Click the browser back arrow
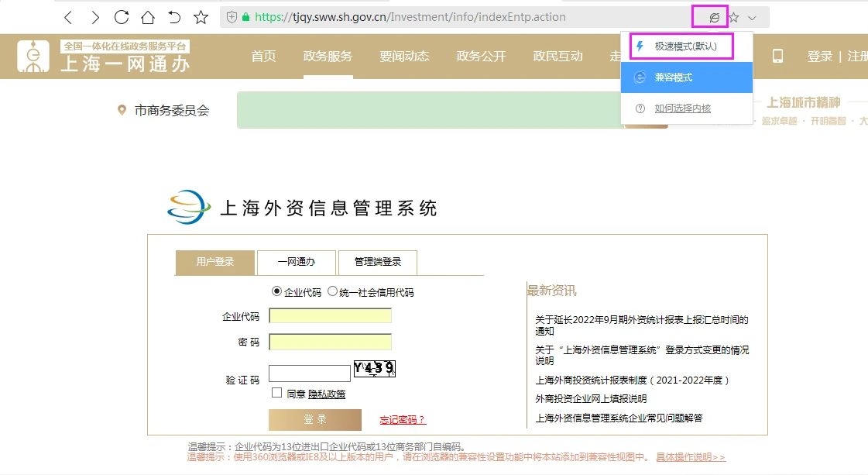Image resolution: width=868 pixels, height=475 pixels. pos(68,17)
